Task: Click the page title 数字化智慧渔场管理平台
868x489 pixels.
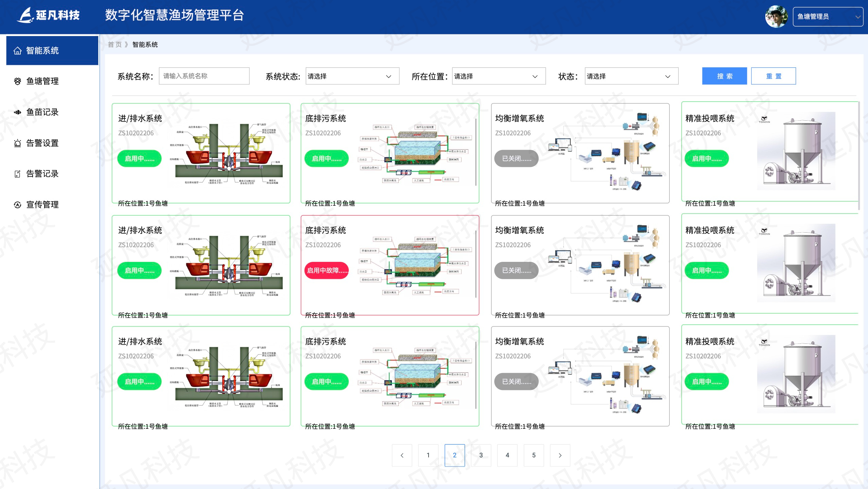Action: (x=175, y=15)
